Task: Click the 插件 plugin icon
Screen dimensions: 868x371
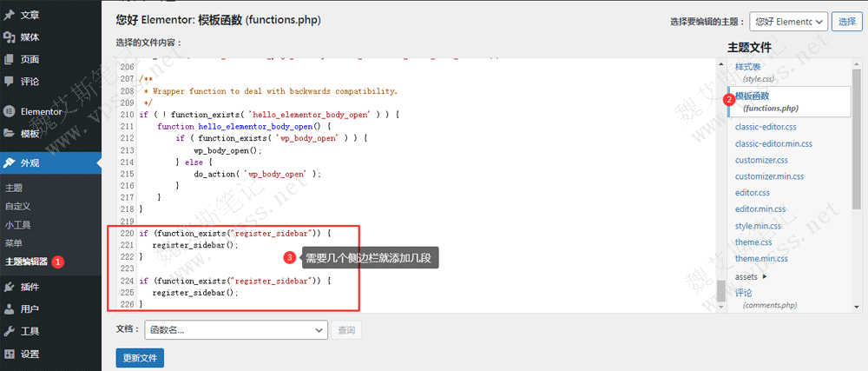Action: coord(9,287)
